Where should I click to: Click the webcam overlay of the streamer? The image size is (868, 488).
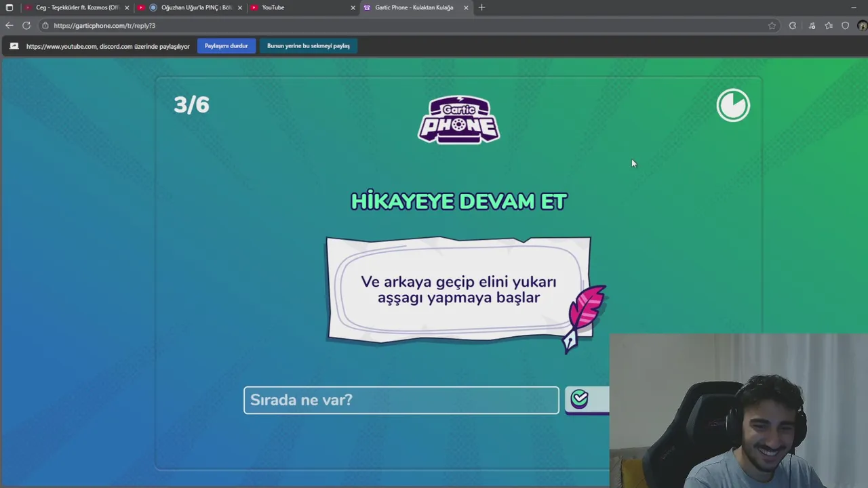tap(738, 411)
